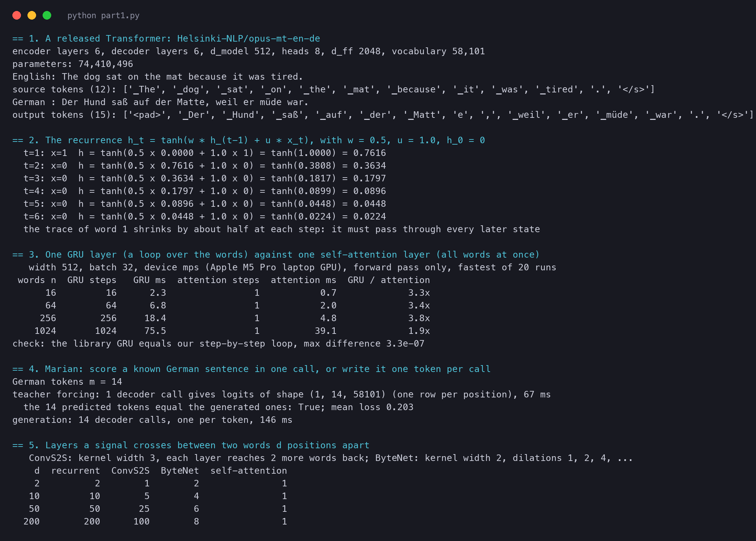Click heading '1. A released Transformer' line

[166, 38]
